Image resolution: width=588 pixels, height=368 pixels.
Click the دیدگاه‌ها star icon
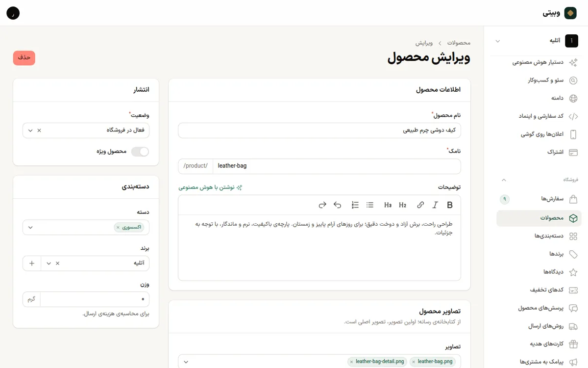(573, 272)
